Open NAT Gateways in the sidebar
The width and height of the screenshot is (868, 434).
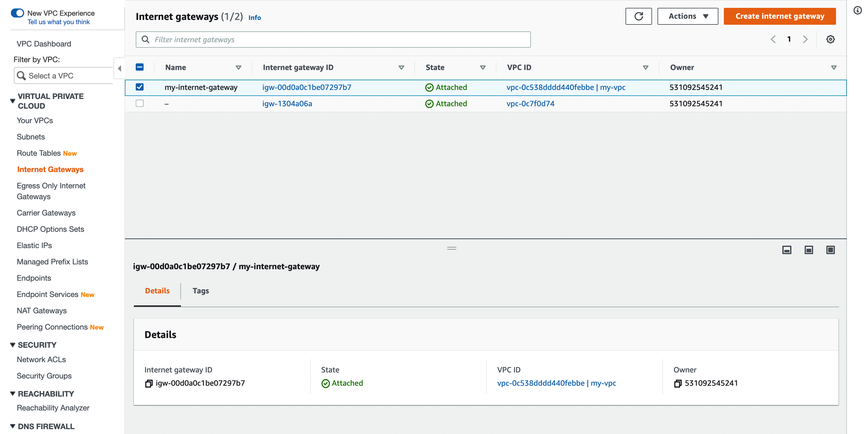42,311
